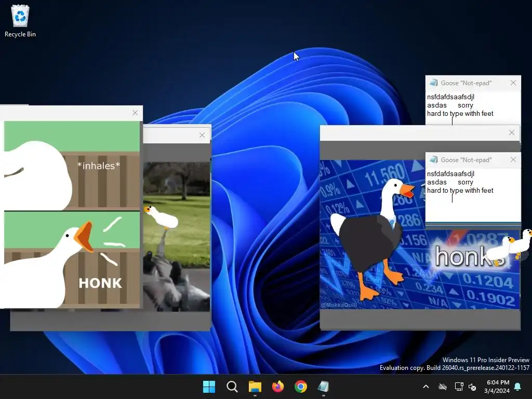Viewport: 532px width, 399px height.
Task: Open the Recycle Bin desktop icon
Action: (20, 21)
